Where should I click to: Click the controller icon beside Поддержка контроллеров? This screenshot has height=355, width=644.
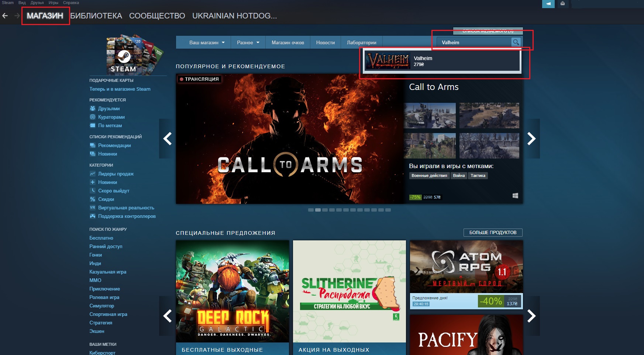tap(93, 216)
